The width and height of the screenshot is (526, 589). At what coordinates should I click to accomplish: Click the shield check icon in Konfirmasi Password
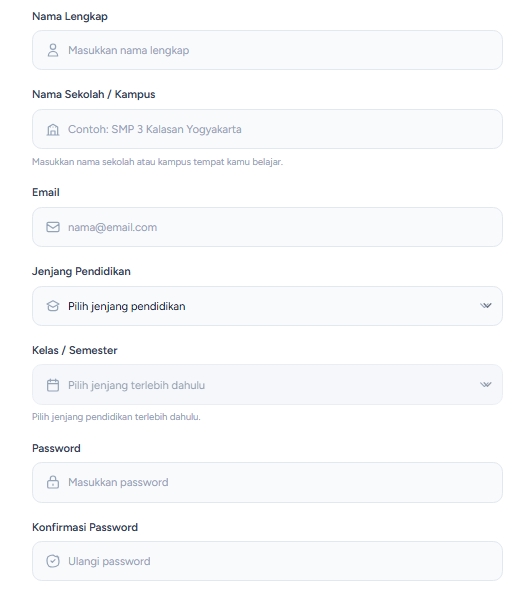[53, 561]
